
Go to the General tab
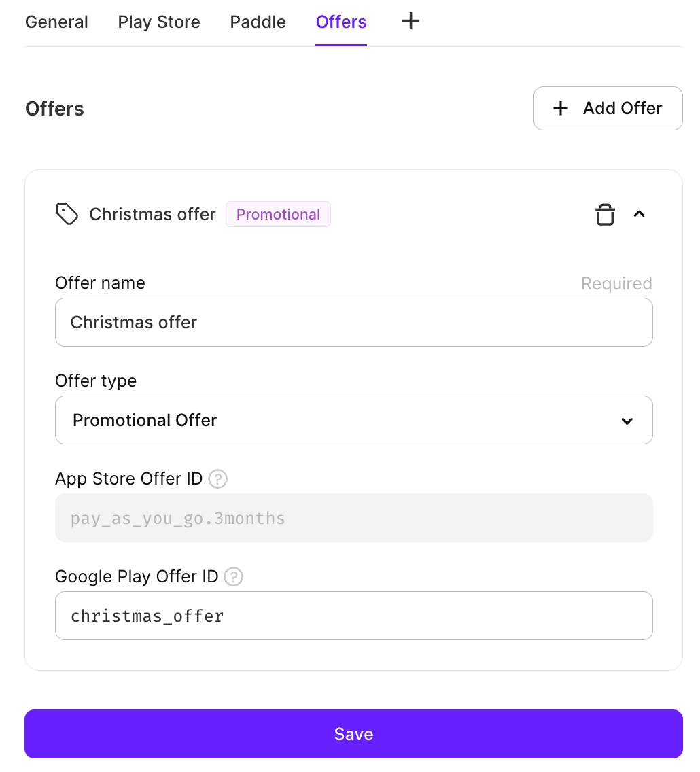point(56,22)
